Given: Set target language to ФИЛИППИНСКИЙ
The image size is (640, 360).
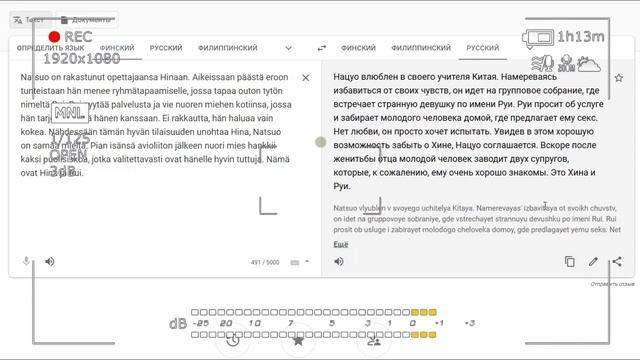Looking at the screenshot, I should pyautogui.click(x=421, y=48).
